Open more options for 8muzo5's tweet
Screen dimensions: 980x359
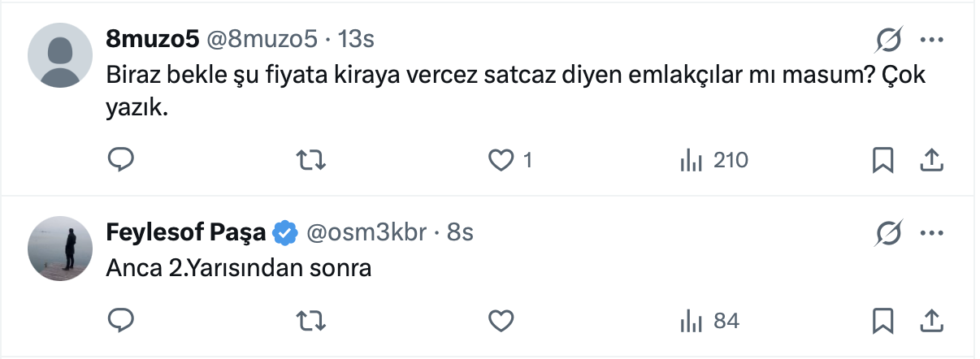coord(930,39)
